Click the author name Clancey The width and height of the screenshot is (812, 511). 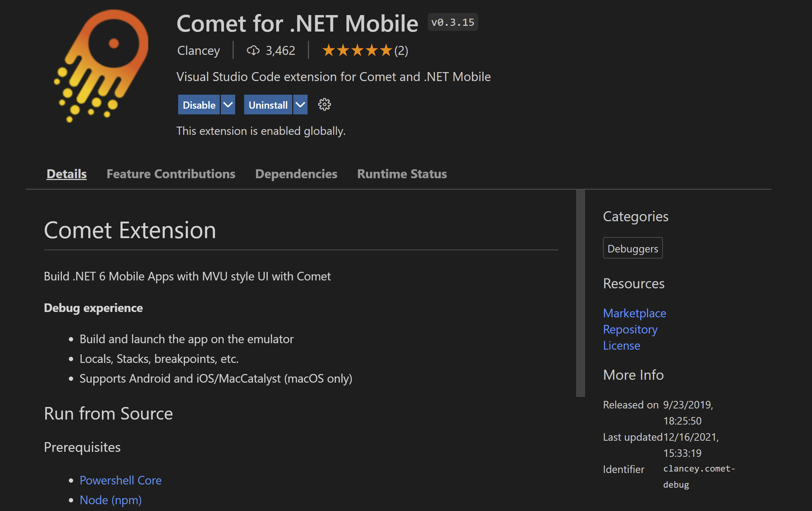click(198, 51)
